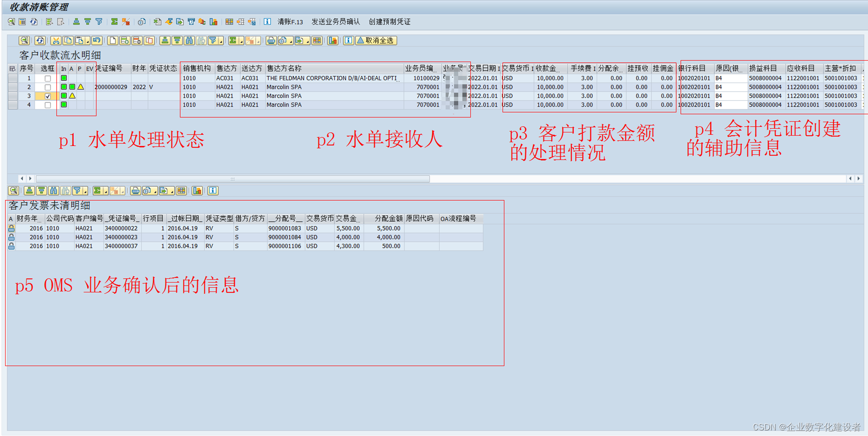Click the 4,300.00 transaction amount cell
This screenshot has height=436, width=868.
coord(348,246)
